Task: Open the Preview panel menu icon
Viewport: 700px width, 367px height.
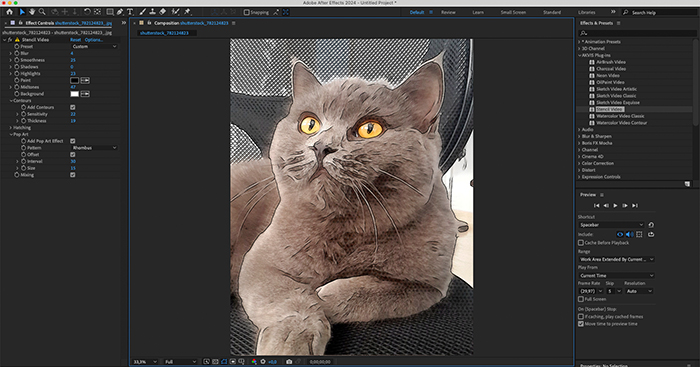Action: pos(602,195)
